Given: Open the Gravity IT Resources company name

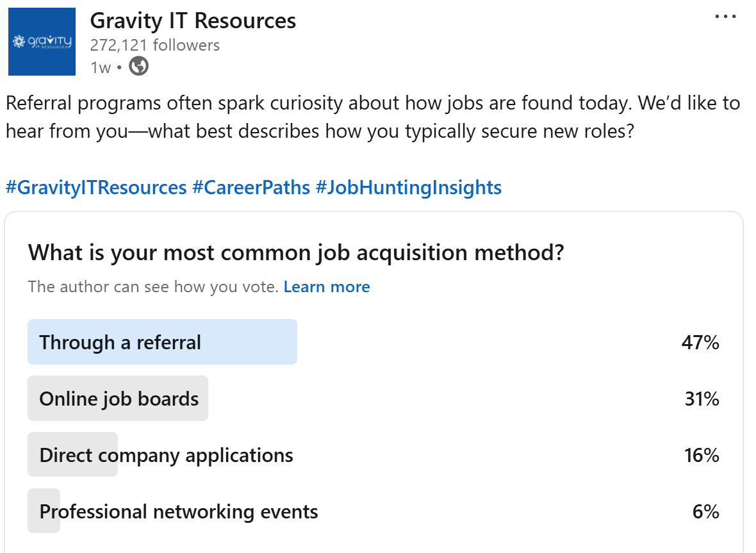Looking at the screenshot, I should point(193,21).
